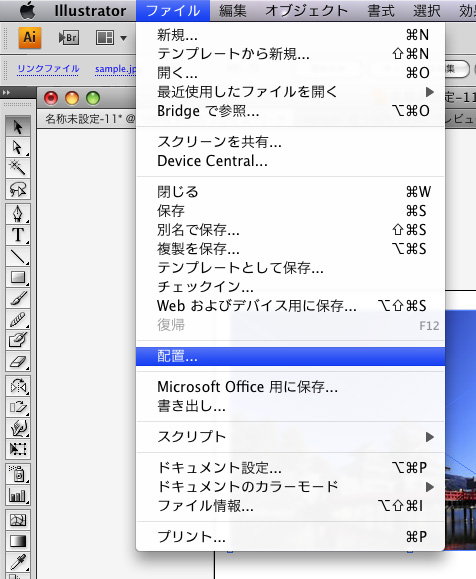This screenshot has width=476, height=579.
Task: Select the Pencil tool
Action: pyautogui.click(x=18, y=319)
